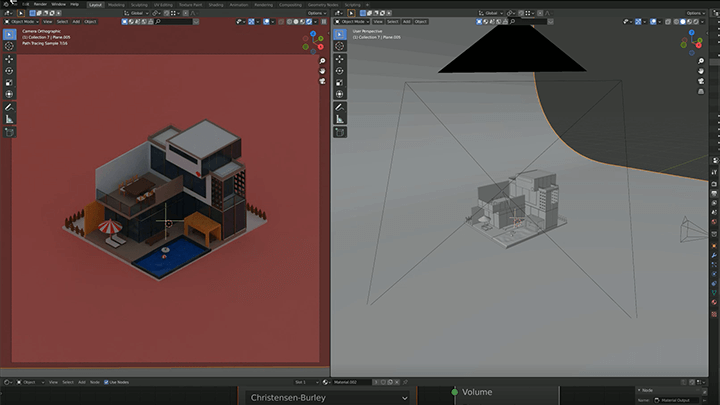The image size is (720, 405).
Task: Open Object Mode dropdown in right viewport
Action: click(x=352, y=22)
